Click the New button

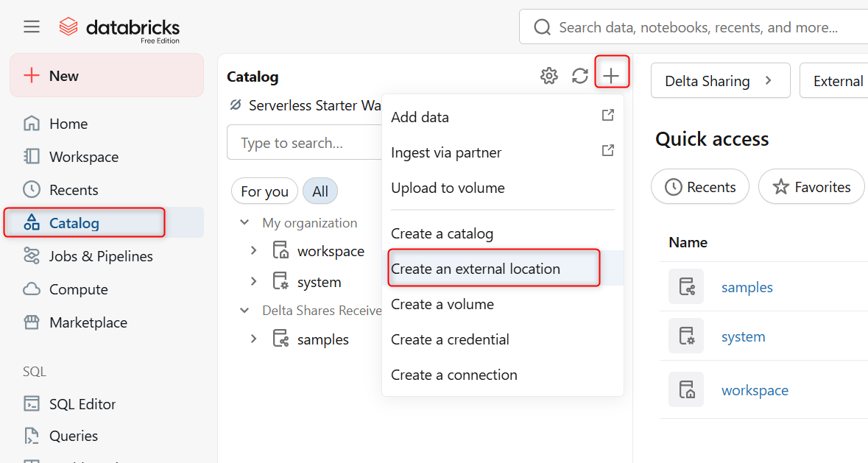(x=106, y=76)
